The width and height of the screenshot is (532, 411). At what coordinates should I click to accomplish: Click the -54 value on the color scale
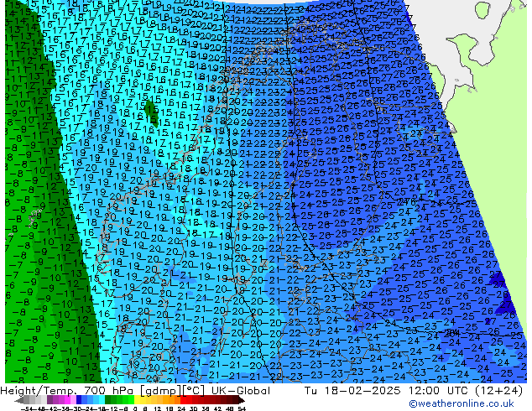coord(26,408)
